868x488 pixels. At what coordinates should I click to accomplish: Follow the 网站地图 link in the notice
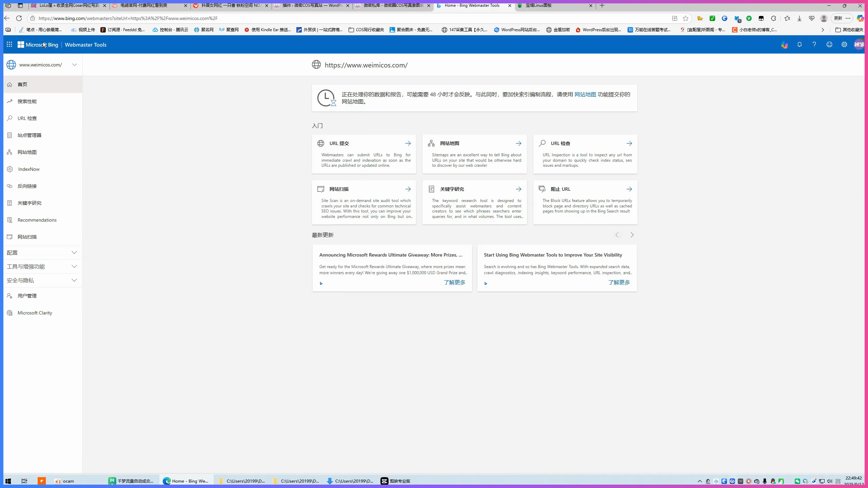(x=585, y=95)
